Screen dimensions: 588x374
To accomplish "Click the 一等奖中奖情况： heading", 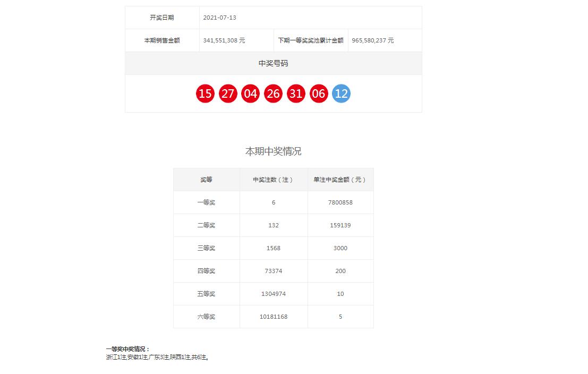I will click(128, 349).
